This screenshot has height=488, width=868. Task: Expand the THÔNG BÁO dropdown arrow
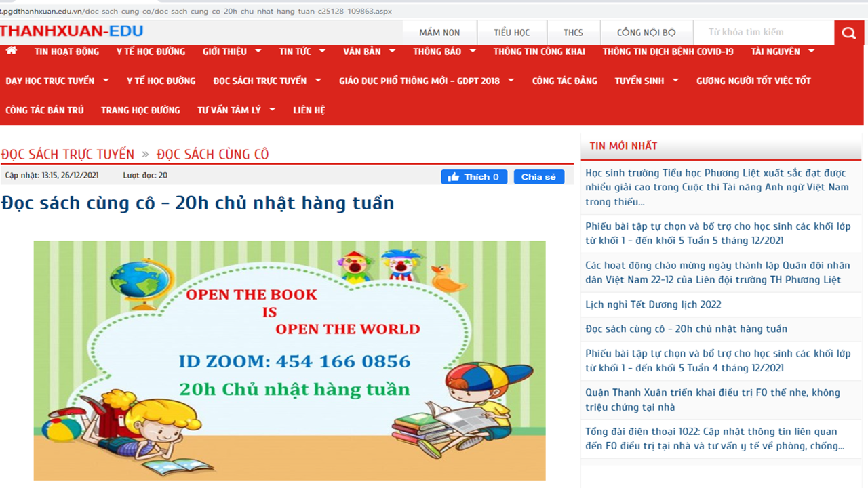[x=472, y=51]
